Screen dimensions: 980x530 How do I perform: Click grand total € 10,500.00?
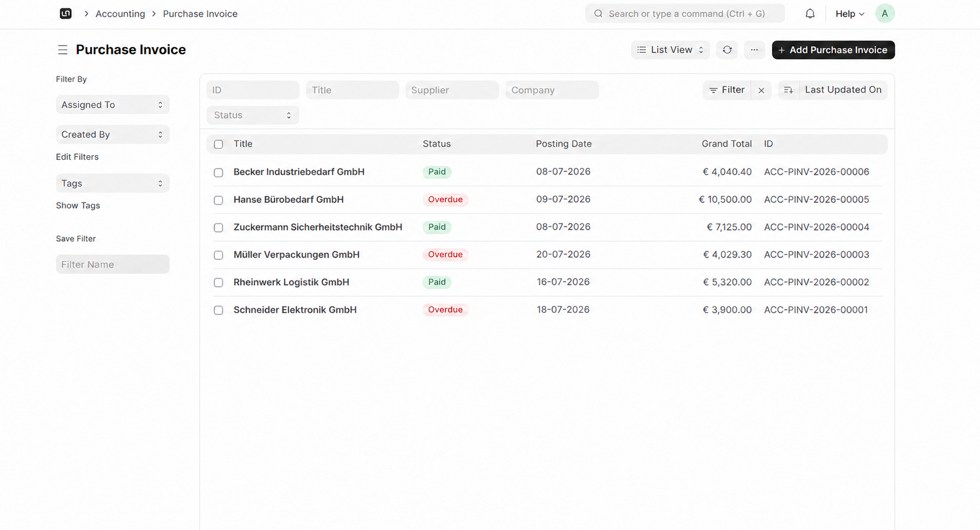coord(725,199)
